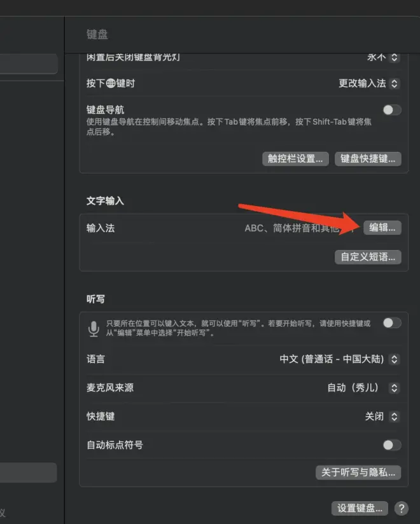
Task: Open the dictation shortcut dropdown
Action: [382, 417]
